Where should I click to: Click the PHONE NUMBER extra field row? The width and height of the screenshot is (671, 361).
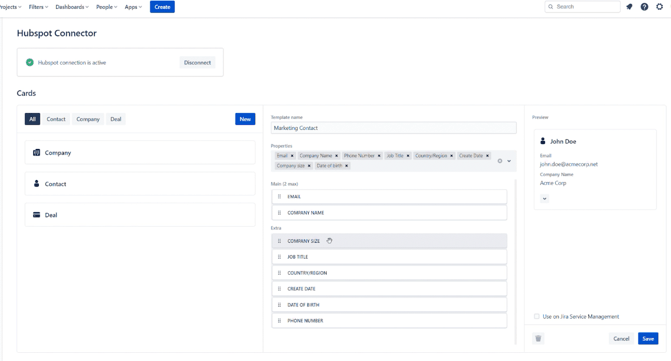pyautogui.click(x=389, y=321)
